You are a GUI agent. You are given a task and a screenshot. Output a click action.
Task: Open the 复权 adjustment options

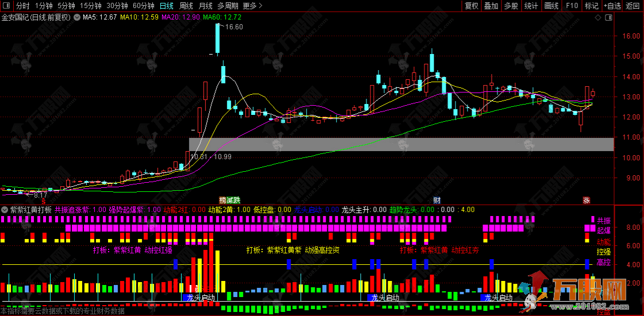(x=471, y=6)
